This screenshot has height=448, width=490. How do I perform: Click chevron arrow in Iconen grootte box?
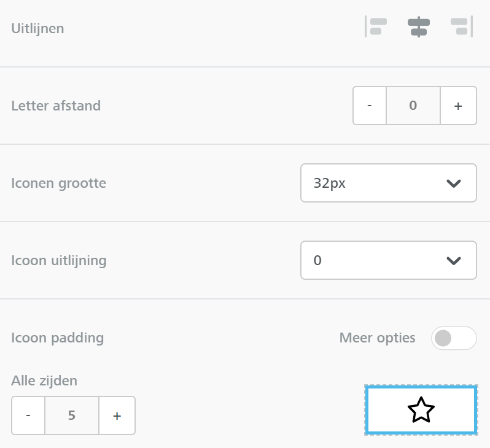454,183
